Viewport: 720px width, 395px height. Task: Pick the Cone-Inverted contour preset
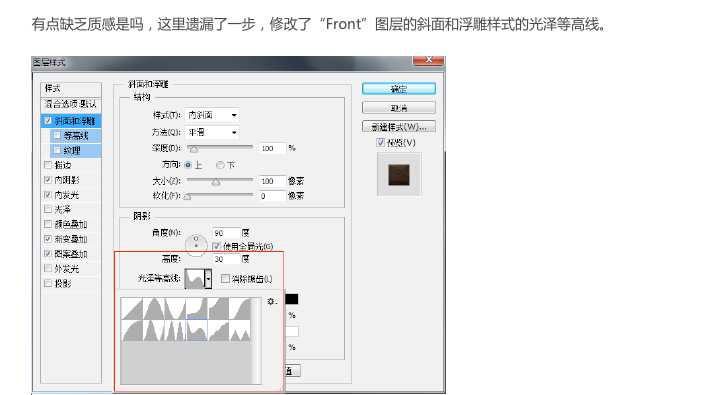pyautogui.click(x=175, y=309)
